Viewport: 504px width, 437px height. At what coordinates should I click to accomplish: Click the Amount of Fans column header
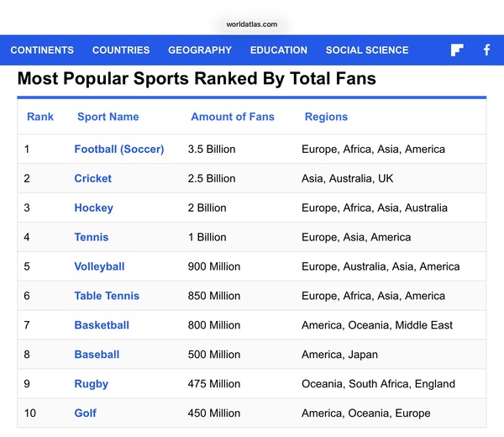point(233,117)
